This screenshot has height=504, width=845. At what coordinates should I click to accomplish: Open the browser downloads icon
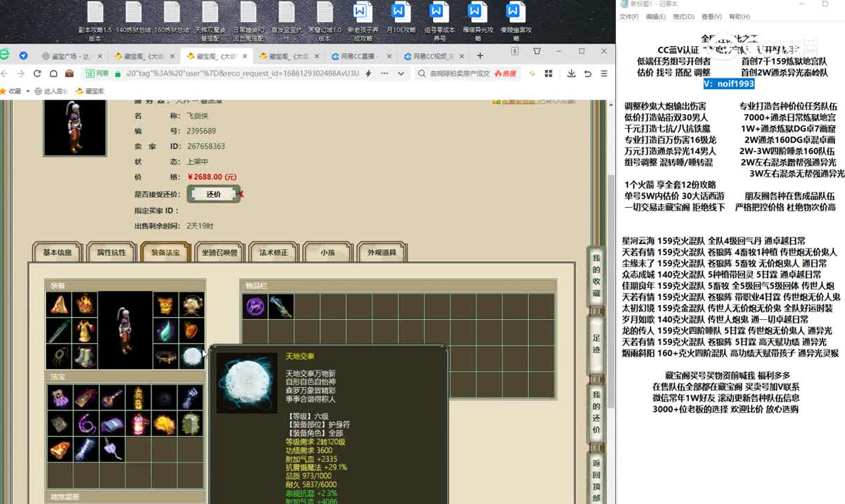572,73
